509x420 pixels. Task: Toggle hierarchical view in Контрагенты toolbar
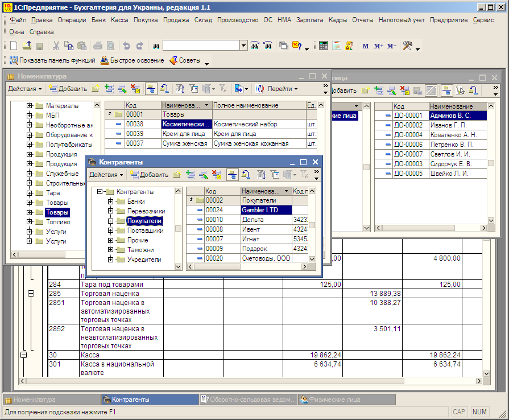pyautogui.click(x=232, y=175)
